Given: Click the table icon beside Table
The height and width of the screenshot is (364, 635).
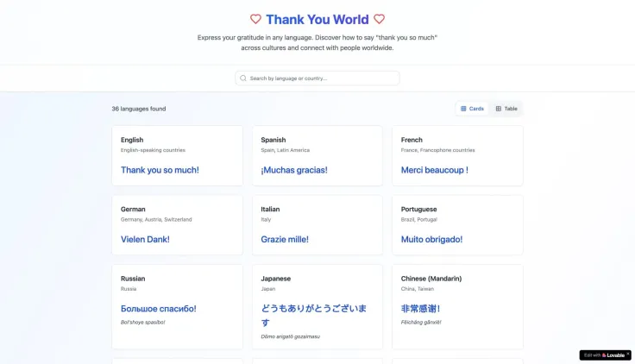Looking at the screenshot, I should (x=499, y=109).
